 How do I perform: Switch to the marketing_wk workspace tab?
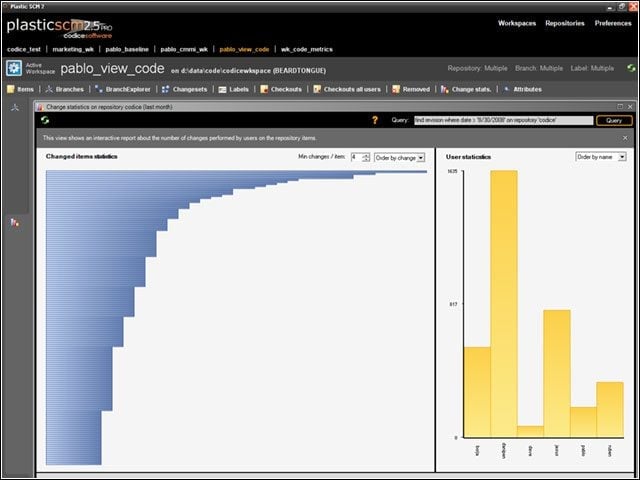tap(73, 49)
